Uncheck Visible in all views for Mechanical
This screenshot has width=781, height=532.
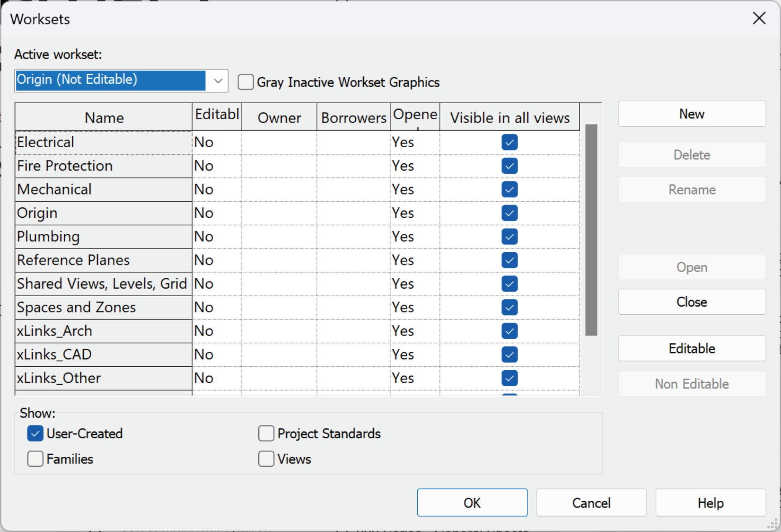tap(509, 189)
